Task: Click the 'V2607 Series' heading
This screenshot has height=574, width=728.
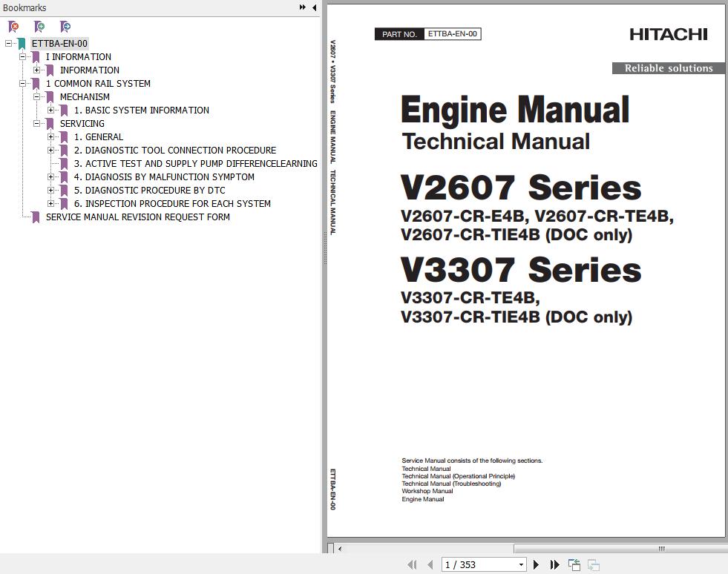Action: (520, 188)
